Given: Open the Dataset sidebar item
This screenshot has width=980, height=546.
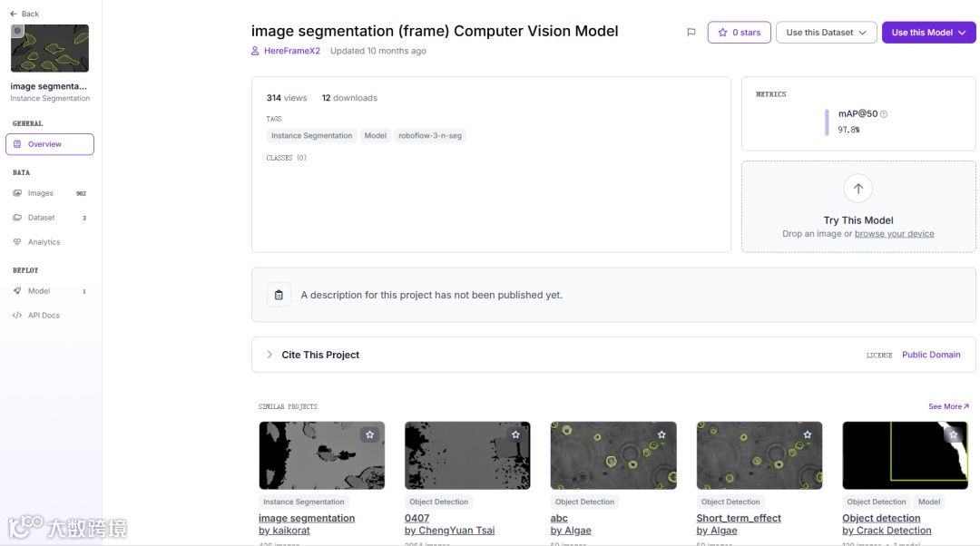Looking at the screenshot, I should coord(42,218).
